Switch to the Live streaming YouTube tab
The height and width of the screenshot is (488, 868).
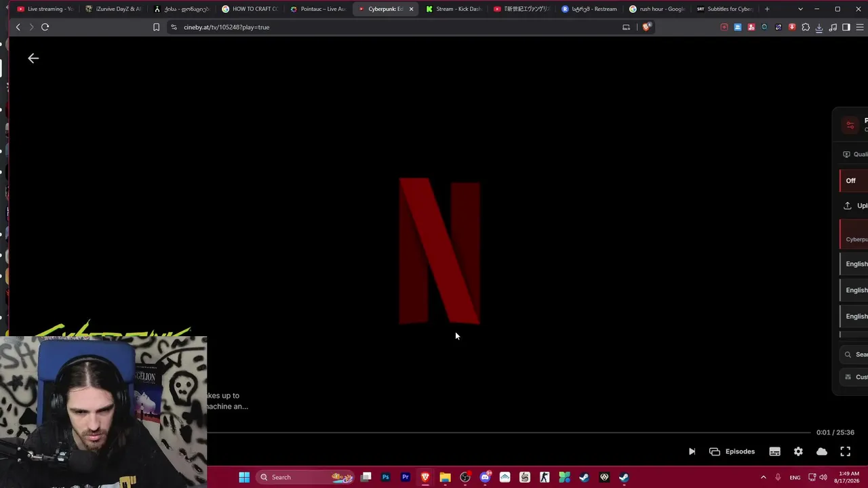click(x=45, y=9)
